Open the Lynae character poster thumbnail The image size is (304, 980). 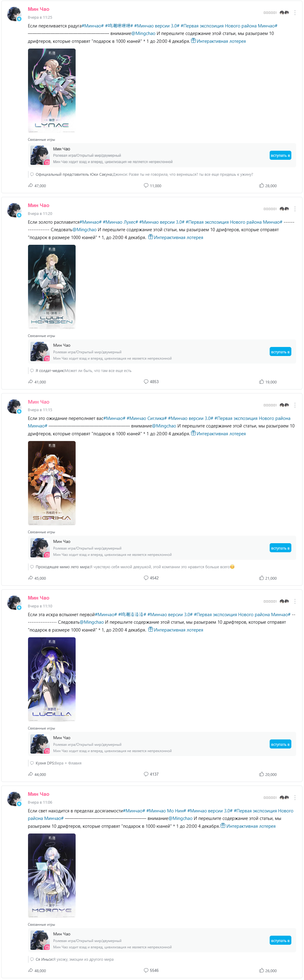[x=52, y=90]
